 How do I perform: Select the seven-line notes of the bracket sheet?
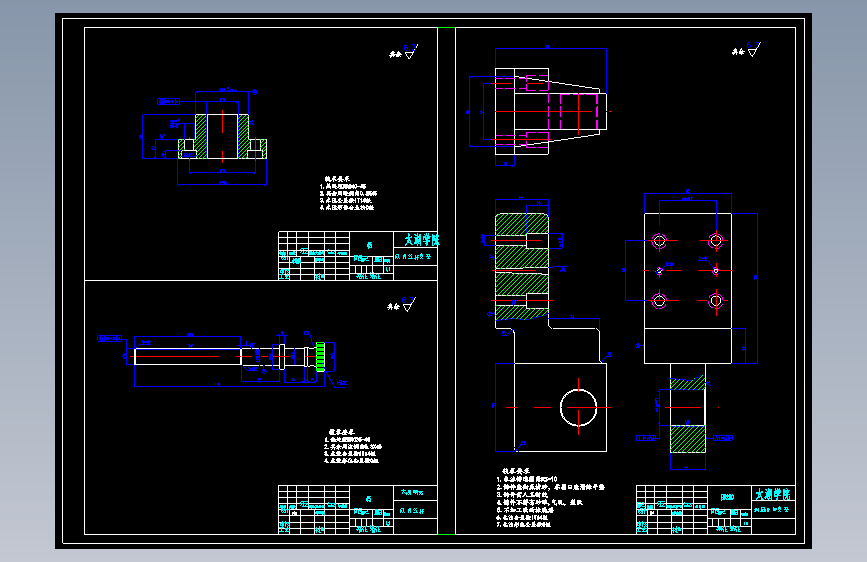(551, 498)
